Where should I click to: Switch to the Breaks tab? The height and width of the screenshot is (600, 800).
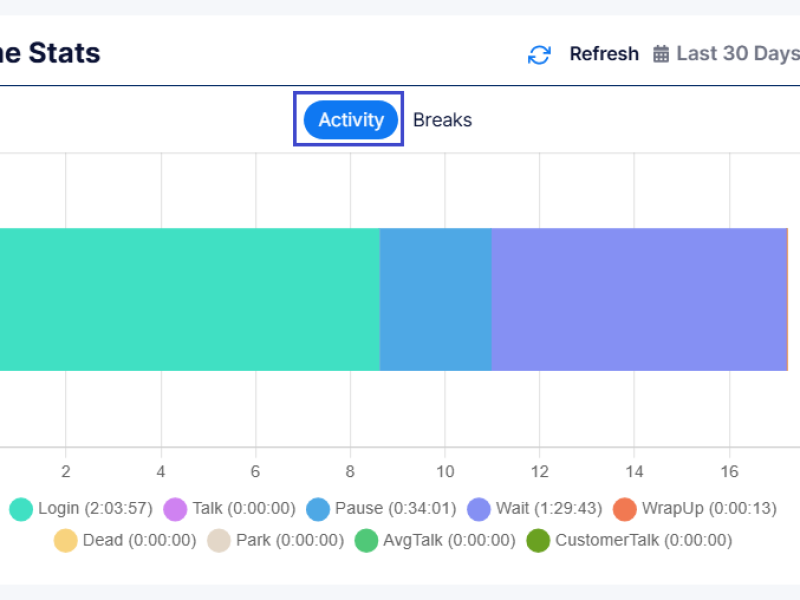(442, 120)
